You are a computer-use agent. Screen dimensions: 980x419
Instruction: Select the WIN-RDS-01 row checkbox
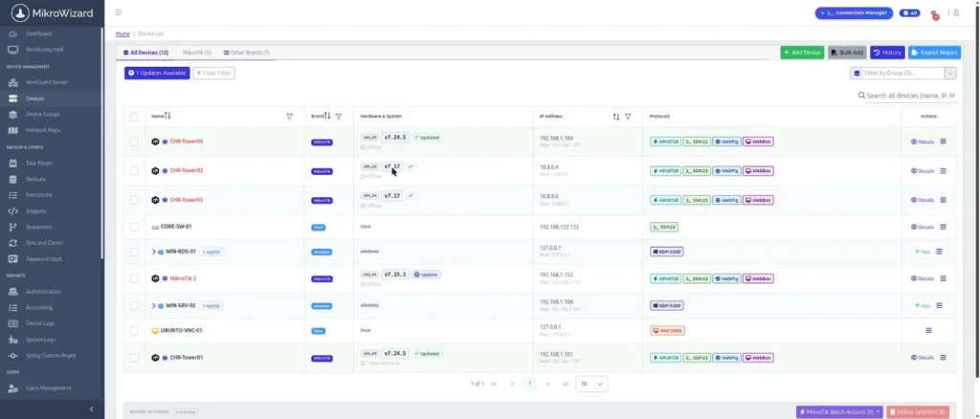[134, 252]
